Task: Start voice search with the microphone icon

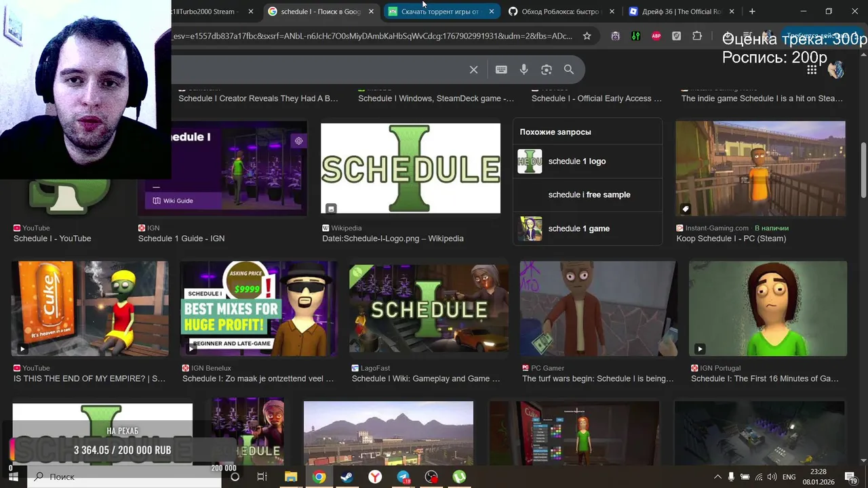Action: point(524,70)
